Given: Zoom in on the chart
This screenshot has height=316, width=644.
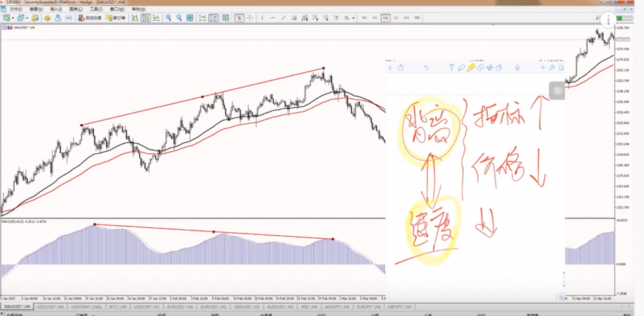Looking at the screenshot, I should (x=168, y=18).
